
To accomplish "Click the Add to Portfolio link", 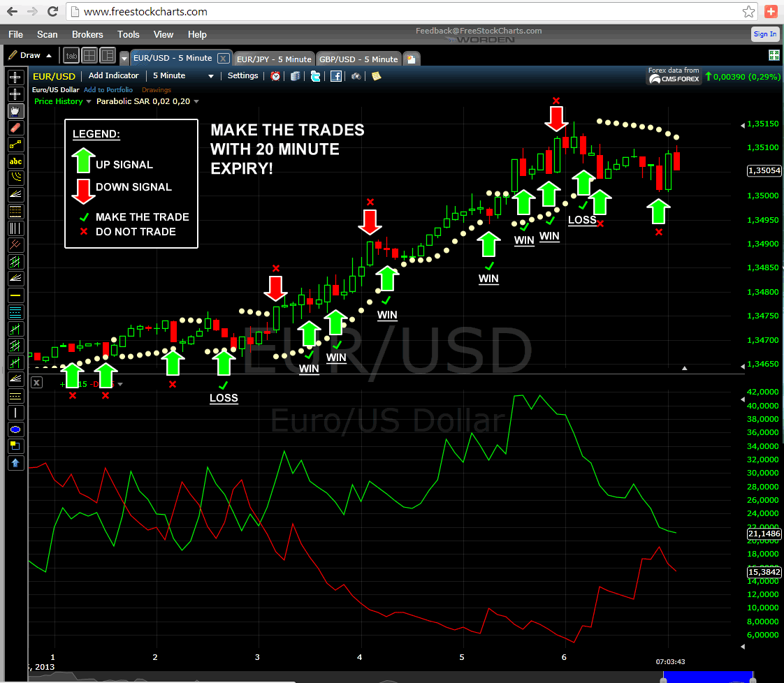I will (108, 90).
